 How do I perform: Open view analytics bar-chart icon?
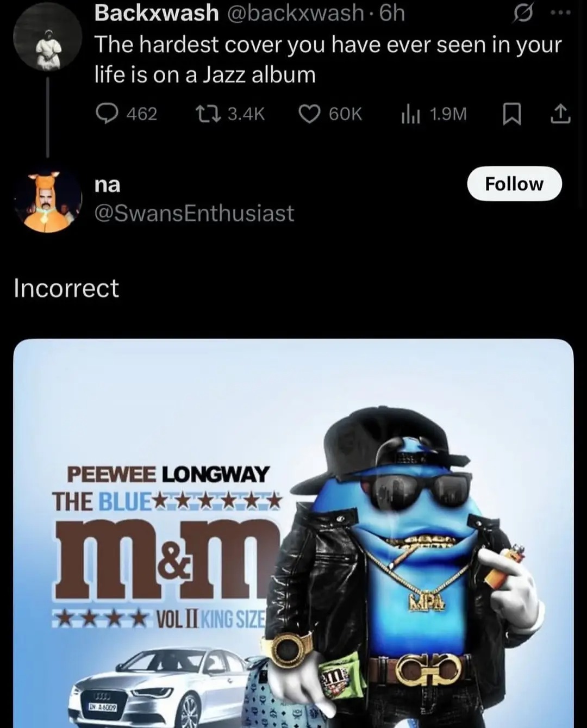coord(410,114)
